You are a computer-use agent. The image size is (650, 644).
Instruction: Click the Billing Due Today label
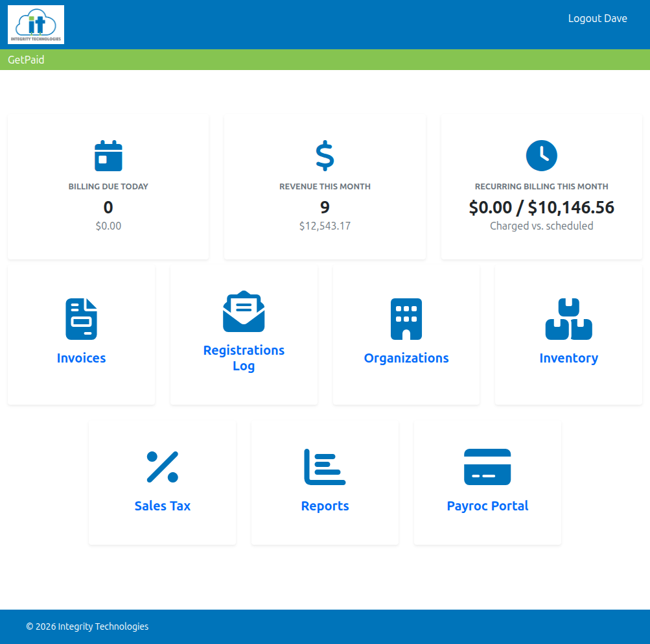[108, 187]
